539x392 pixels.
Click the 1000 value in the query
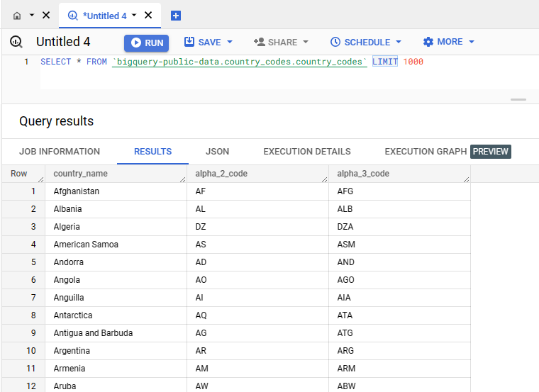coord(413,62)
